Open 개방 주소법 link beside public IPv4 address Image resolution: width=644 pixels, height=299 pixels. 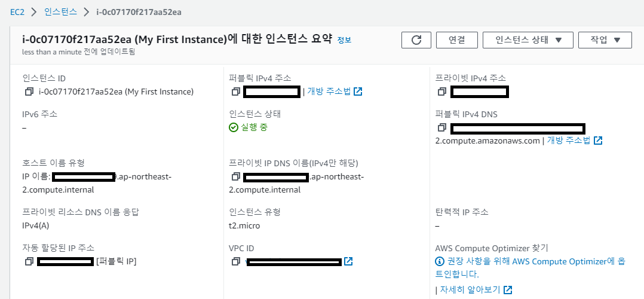[335, 91]
